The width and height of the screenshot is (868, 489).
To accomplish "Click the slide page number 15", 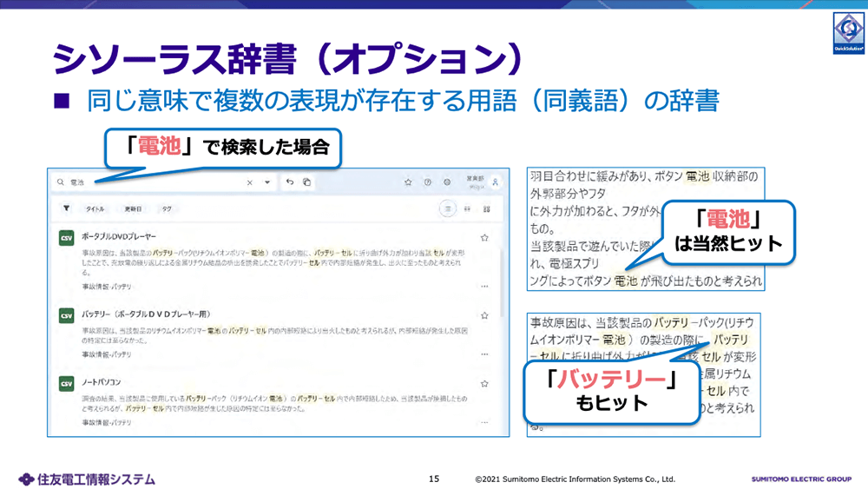I will click(x=434, y=479).
